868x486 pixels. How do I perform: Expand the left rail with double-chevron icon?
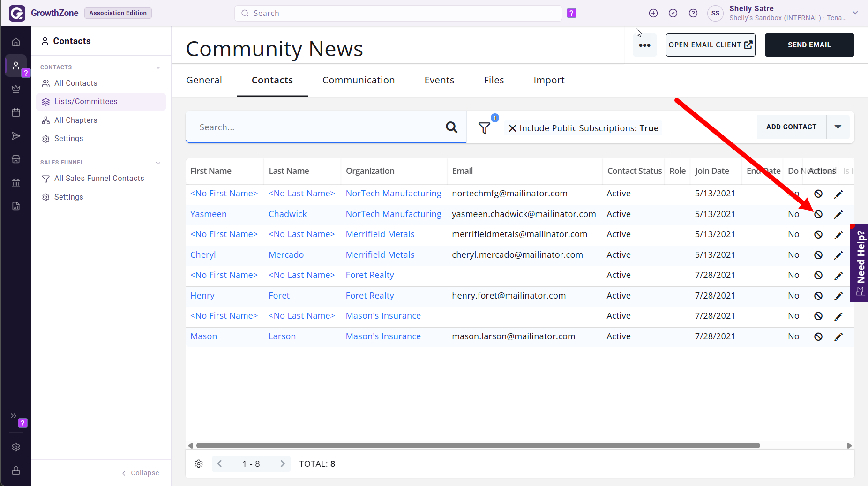14,415
